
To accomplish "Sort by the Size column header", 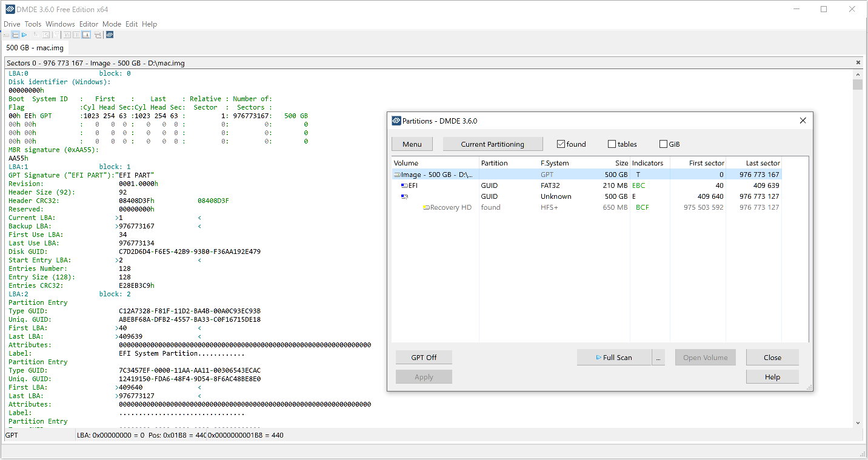I will [614, 163].
